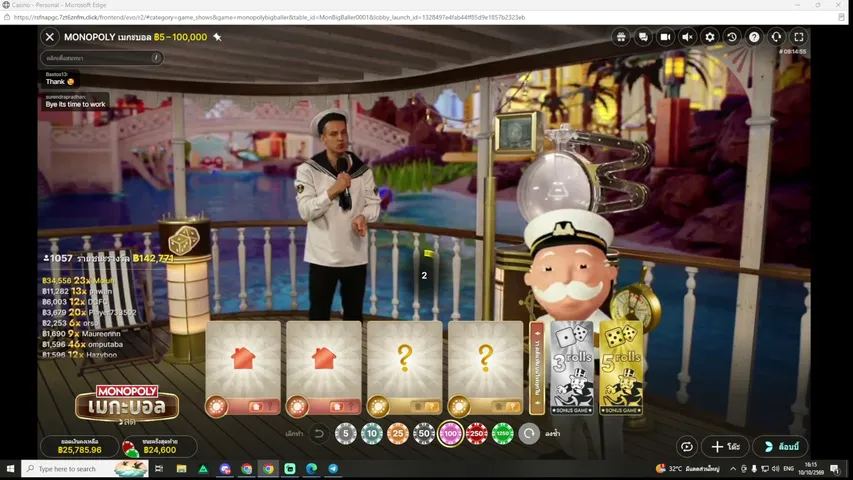Show hidden system tray icons chevron

click(733, 469)
